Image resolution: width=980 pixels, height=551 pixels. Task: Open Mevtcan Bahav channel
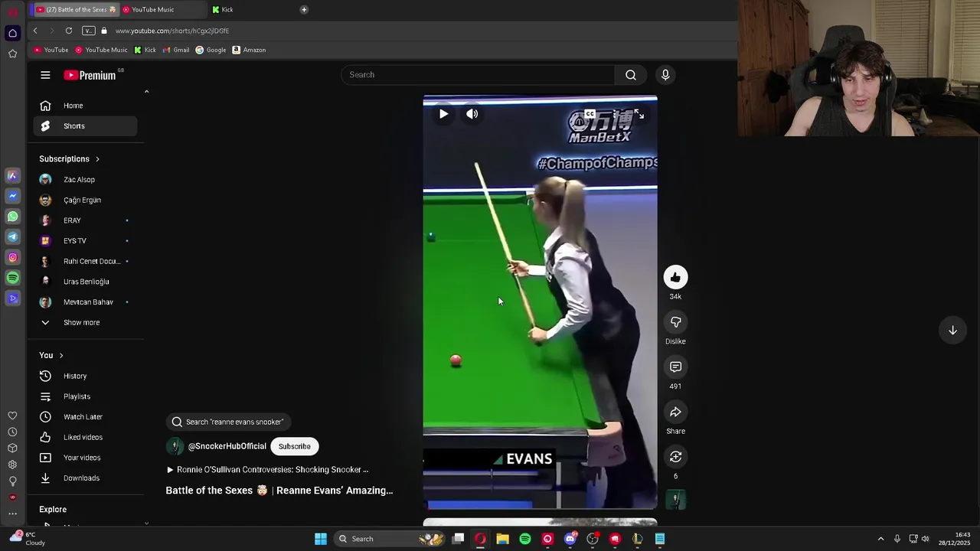(85, 302)
